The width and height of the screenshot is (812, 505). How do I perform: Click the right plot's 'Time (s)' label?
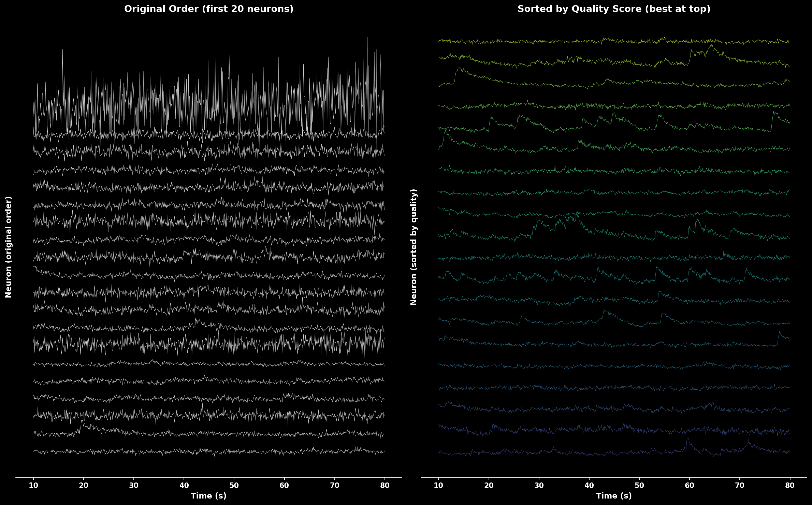tap(613, 496)
